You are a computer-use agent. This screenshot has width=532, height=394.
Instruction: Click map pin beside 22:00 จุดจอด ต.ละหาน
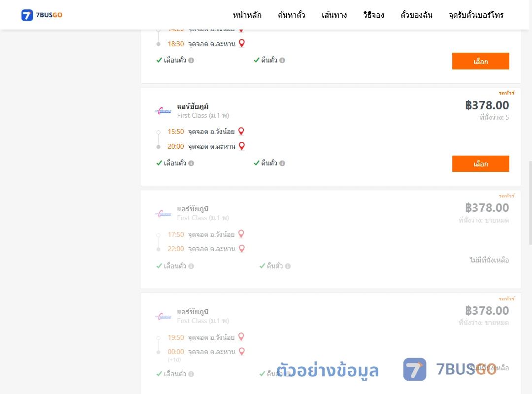[241, 248]
